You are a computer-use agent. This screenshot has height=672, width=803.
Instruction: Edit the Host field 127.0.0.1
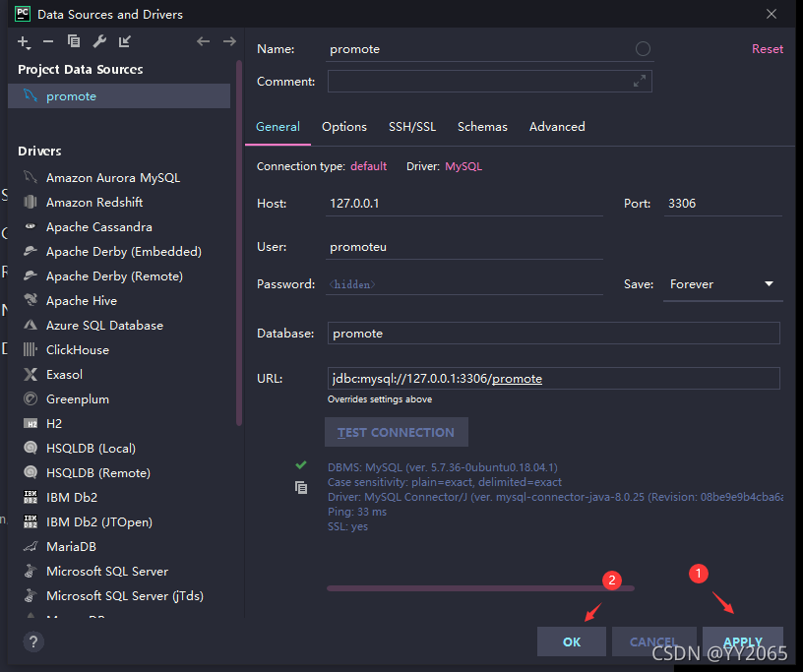pyautogui.click(x=463, y=204)
